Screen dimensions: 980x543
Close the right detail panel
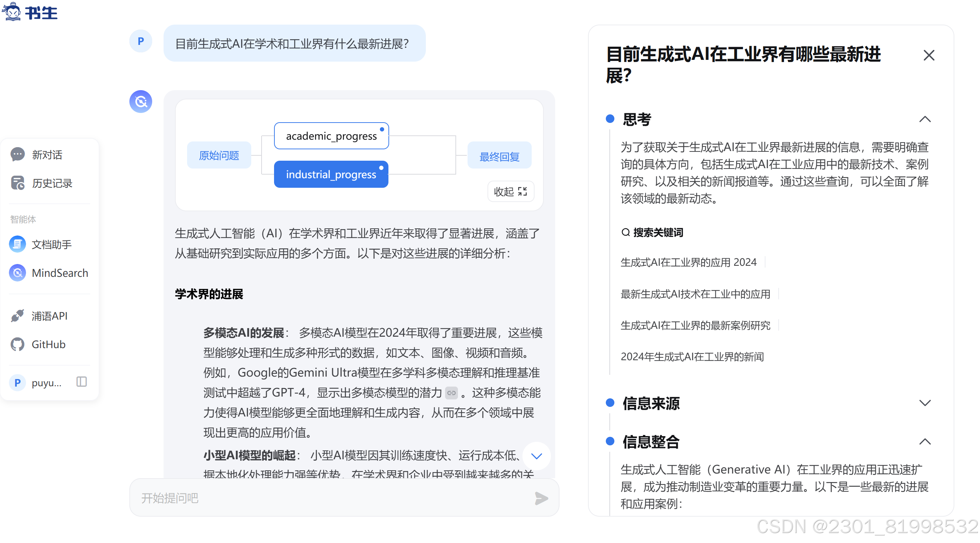929,56
